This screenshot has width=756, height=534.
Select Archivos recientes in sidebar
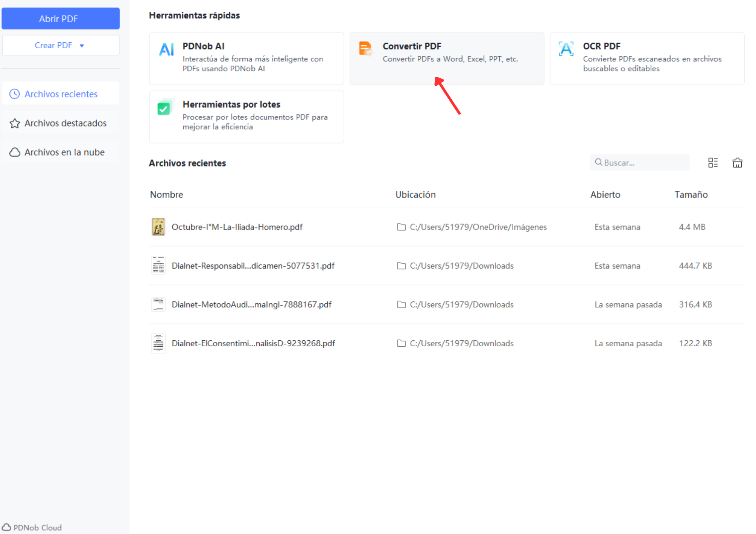(x=60, y=94)
